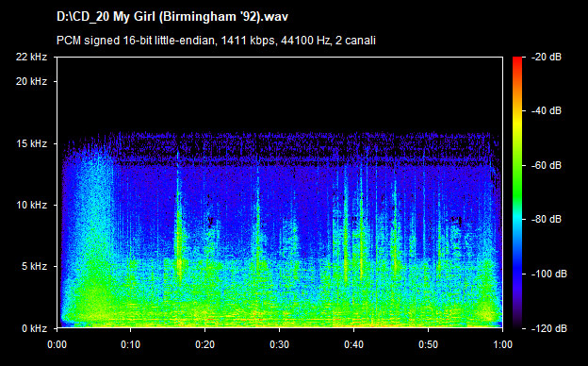This screenshot has height=366, width=588.
Task: Click the 20 kHz frequency axis label
Action: point(31,81)
